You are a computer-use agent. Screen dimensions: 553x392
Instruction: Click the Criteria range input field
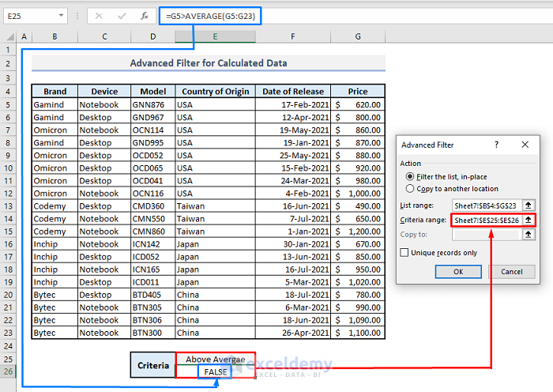coord(485,220)
